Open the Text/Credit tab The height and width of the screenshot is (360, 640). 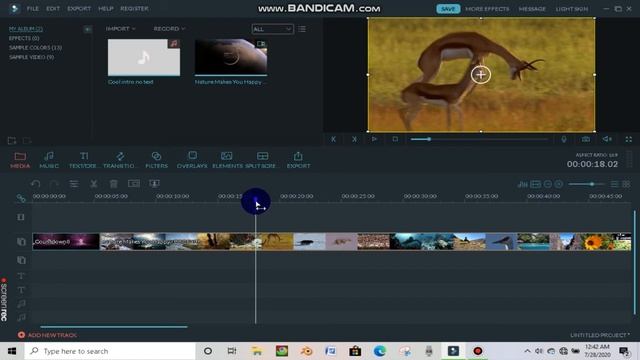click(83, 160)
